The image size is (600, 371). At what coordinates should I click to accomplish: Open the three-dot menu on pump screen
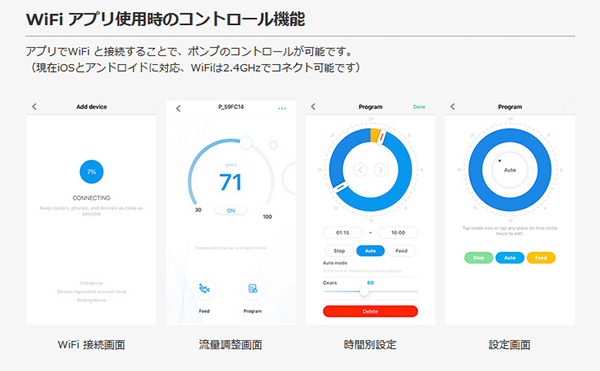282,109
